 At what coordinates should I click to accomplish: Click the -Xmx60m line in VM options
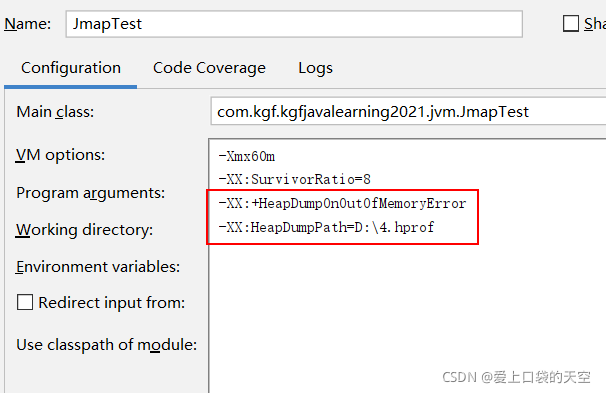click(247, 157)
